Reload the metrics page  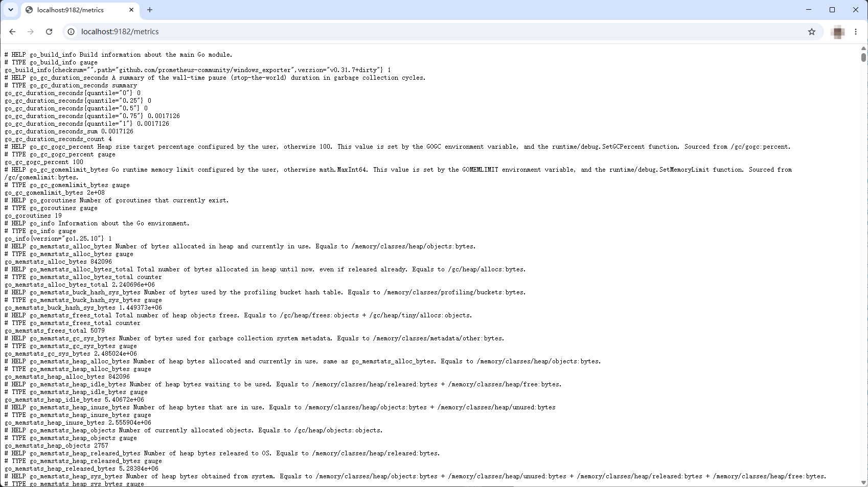(x=49, y=32)
